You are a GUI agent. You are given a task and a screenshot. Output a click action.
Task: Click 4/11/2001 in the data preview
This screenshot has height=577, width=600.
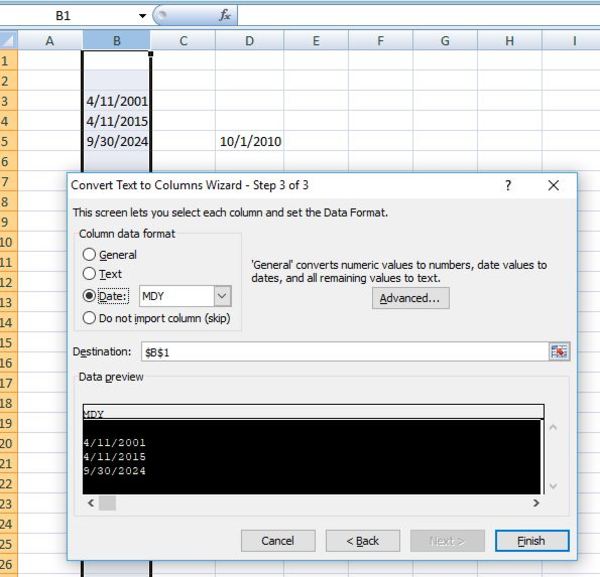coord(115,443)
